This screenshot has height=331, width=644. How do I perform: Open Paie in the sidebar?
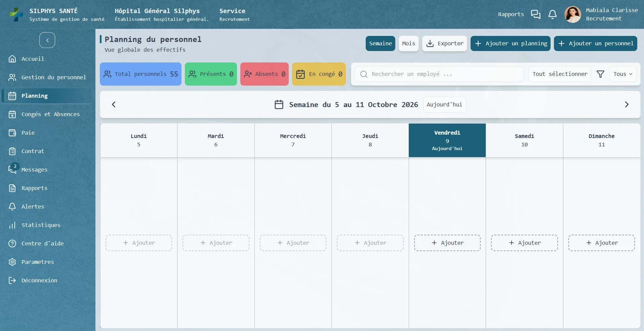[x=47, y=133]
